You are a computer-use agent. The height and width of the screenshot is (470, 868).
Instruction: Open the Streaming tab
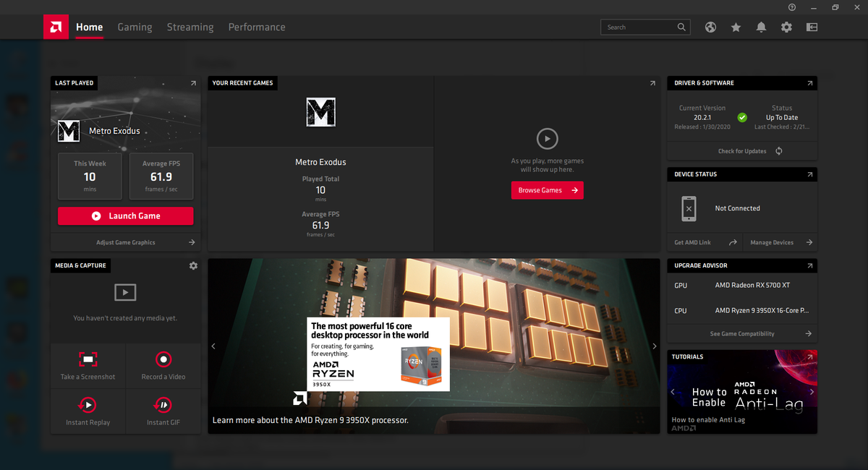click(190, 27)
